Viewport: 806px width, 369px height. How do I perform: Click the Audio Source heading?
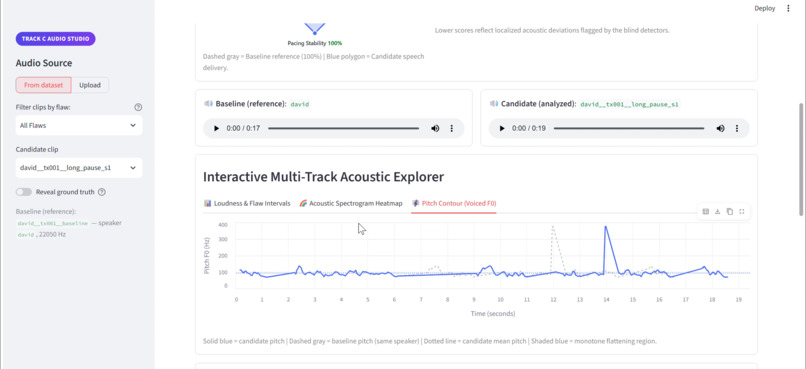(x=44, y=63)
